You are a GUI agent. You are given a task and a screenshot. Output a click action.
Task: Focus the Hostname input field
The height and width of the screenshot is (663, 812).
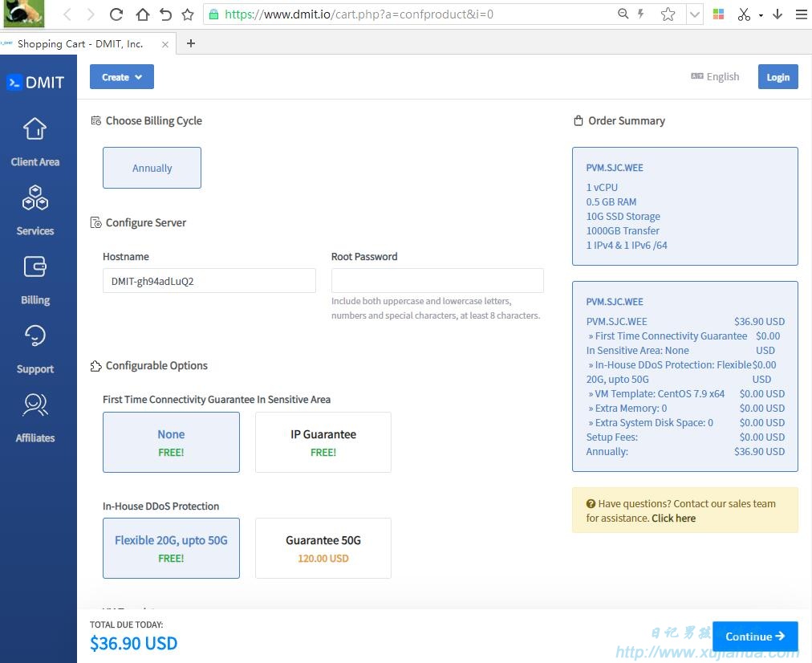(x=209, y=281)
